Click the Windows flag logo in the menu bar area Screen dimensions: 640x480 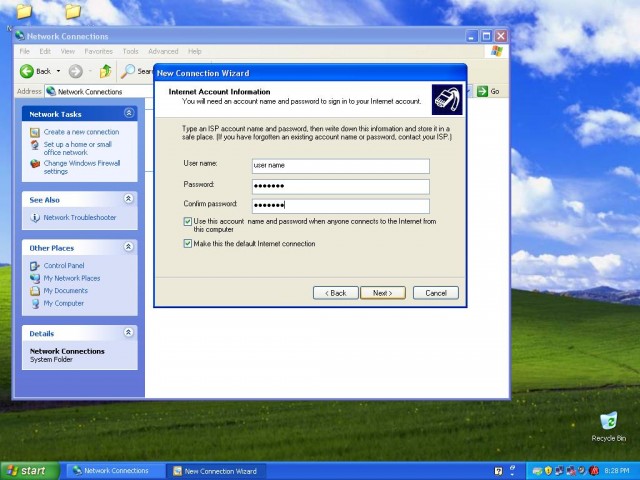(x=497, y=51)
